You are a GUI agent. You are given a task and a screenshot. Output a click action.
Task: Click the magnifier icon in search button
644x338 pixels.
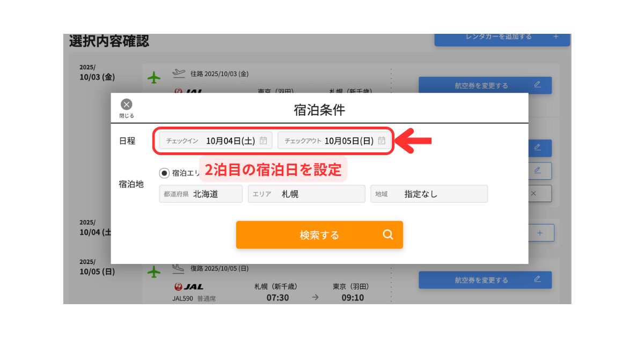click(388, 234)
